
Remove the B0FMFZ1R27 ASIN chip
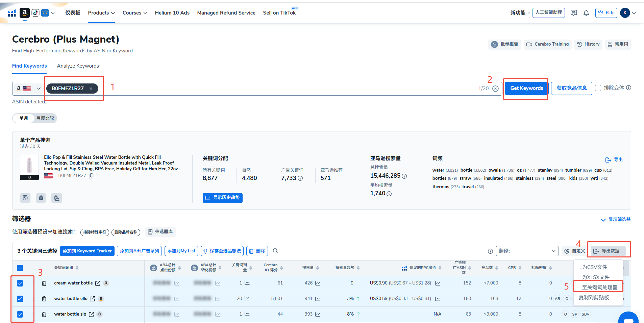91,89
